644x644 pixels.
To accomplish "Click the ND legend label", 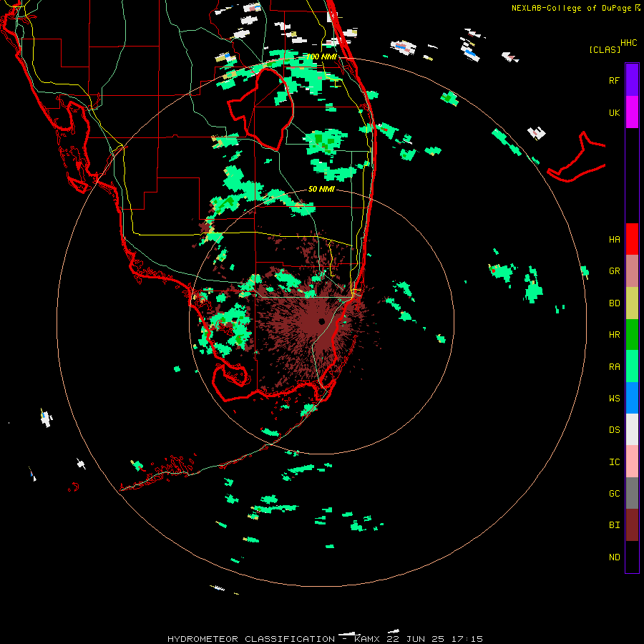I will (x=614, y=557).
